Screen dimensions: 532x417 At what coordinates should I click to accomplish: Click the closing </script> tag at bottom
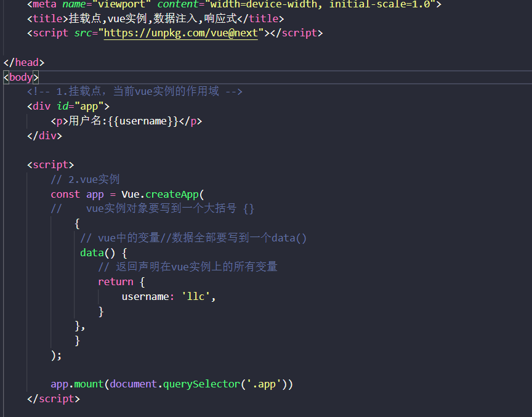54,399
